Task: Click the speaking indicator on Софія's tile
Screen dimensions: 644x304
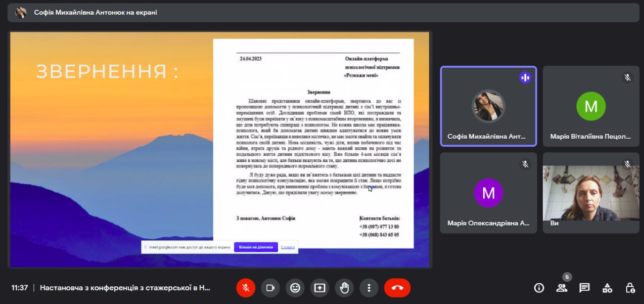Action: pos(525,77)
